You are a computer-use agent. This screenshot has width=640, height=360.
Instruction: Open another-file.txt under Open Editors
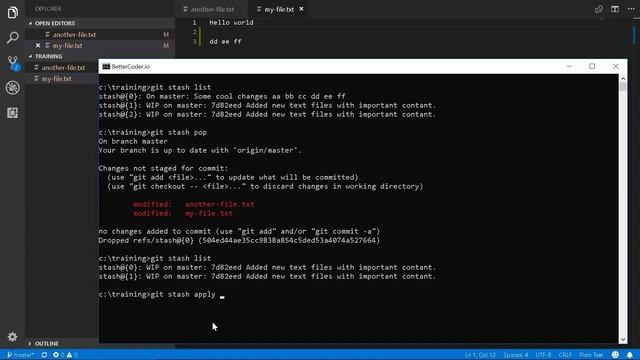coord(74,35)
